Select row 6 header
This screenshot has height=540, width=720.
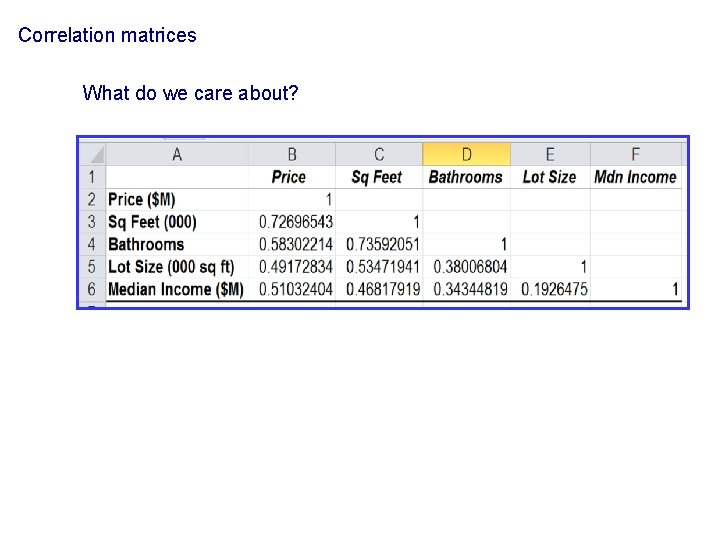point(92,289)
